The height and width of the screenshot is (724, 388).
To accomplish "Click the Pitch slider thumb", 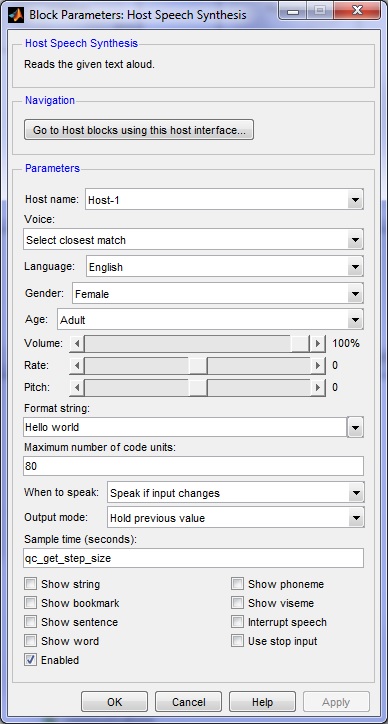I will pos(198,387).
